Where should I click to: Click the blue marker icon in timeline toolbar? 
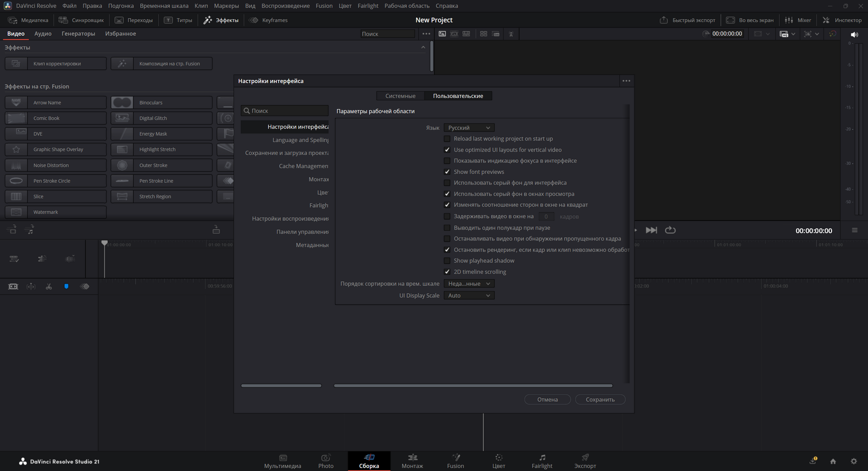67,286
